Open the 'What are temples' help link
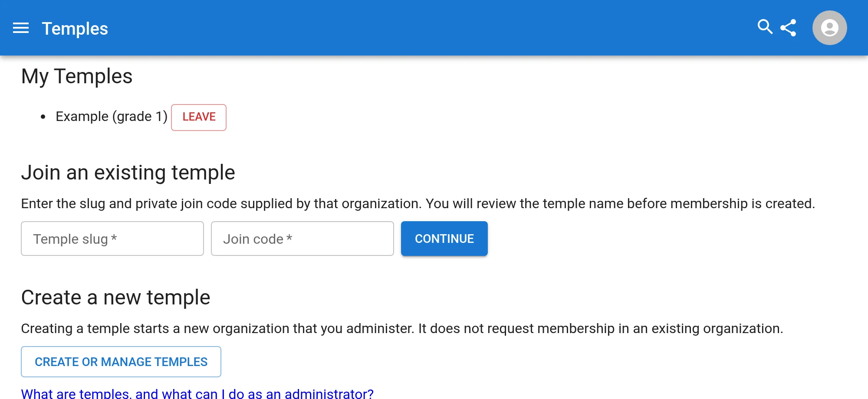Screen dimensions: 868x399 pyautogui.click(x=197, y=393)
